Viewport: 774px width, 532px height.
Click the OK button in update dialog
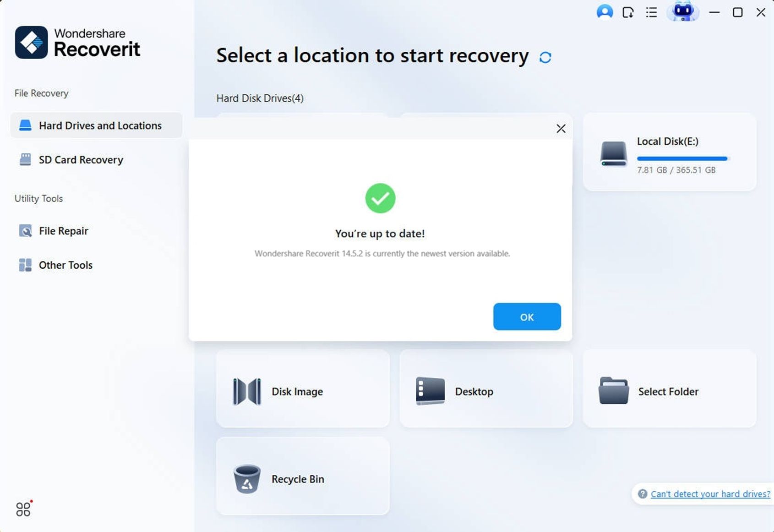point(527,316)
